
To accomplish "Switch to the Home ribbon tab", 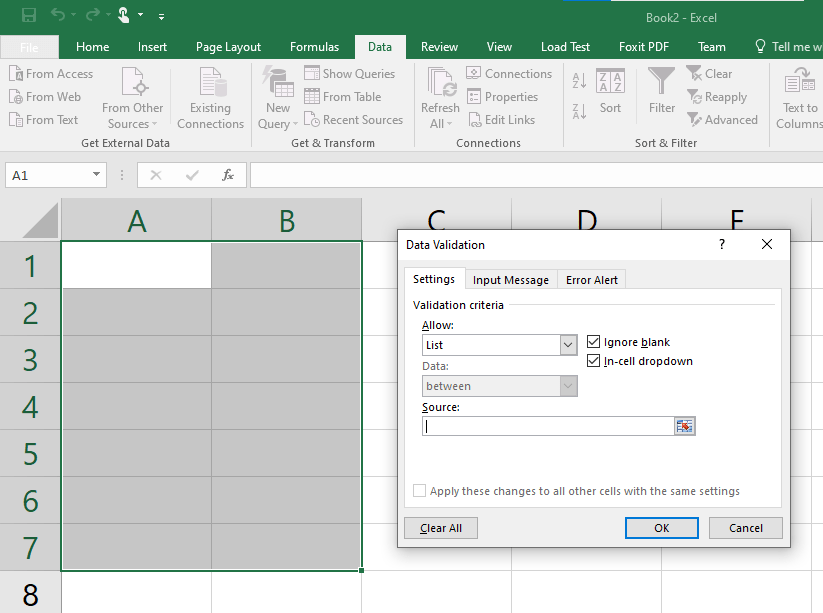I will [x=92, y=47].
